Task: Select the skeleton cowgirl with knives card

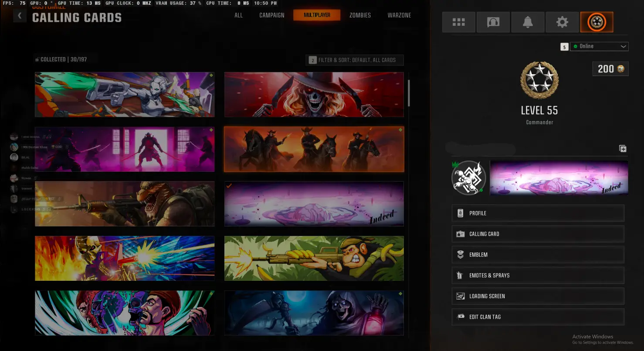Action: pos(314,95)
